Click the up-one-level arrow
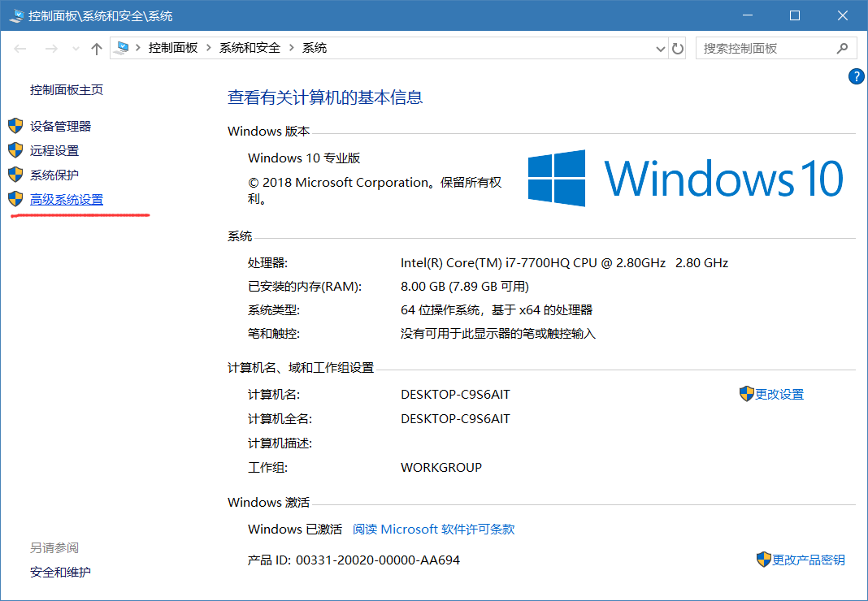The image size is (868, 601). point(96,49)
